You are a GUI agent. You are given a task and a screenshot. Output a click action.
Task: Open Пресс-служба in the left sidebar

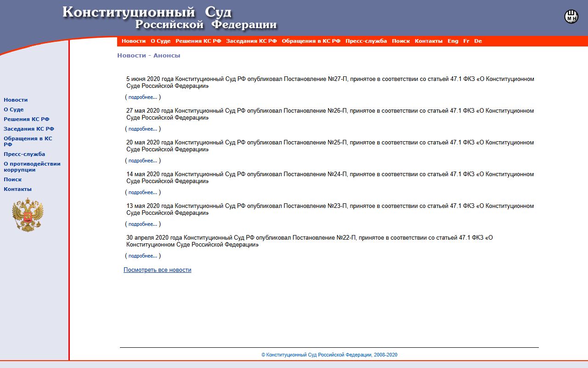click(24, 154)
